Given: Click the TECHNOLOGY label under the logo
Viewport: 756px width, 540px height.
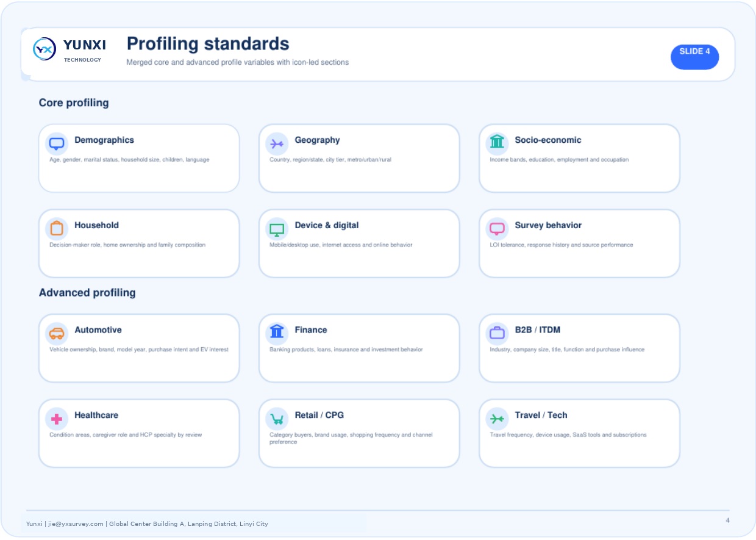Looking at the screenshot, I should click(x=83, y=60).
